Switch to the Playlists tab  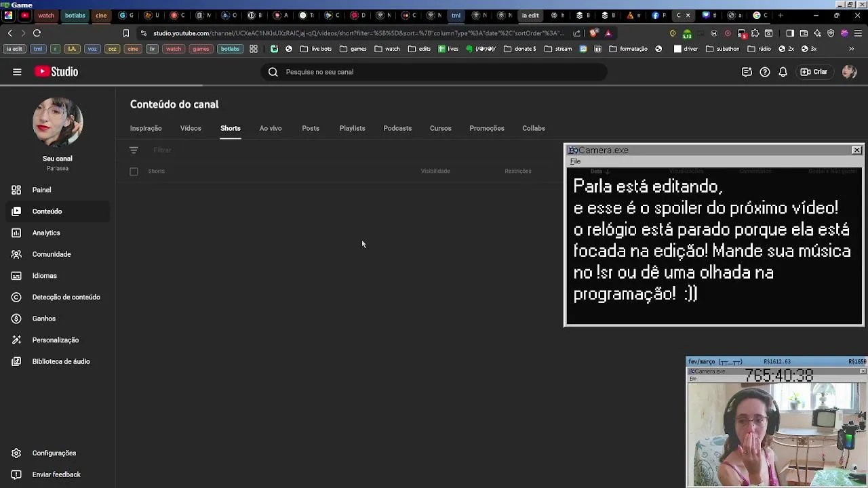(352, 128)
